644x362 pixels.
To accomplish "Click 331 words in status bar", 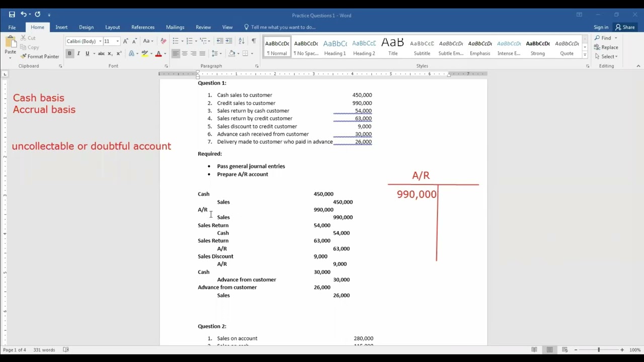I will coord(44,350).
